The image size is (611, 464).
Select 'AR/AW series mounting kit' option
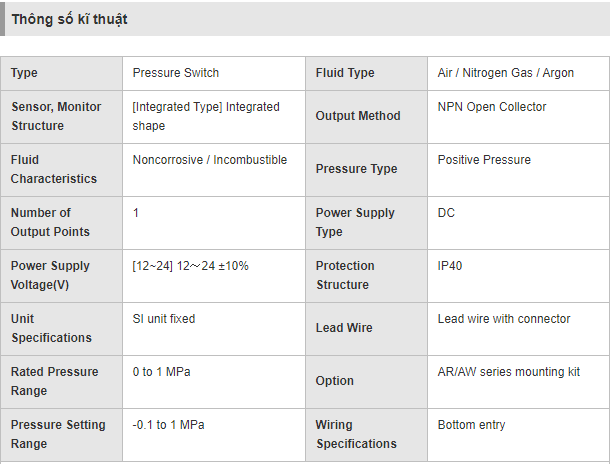click(x=509, y=372)
